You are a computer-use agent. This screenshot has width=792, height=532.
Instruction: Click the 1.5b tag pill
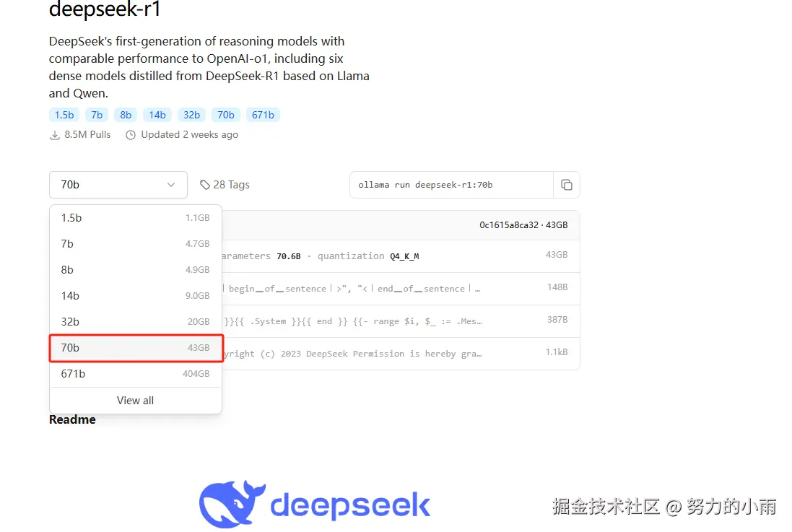coord(64,115)
